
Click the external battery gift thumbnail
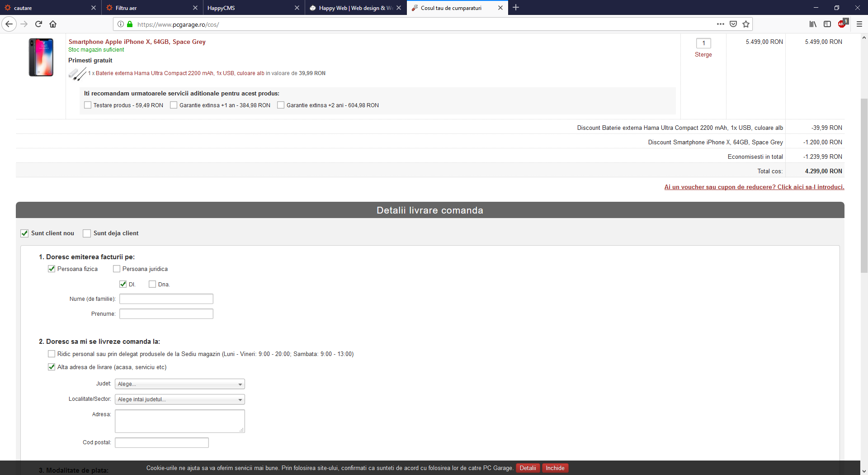click(x=77, y=74)
